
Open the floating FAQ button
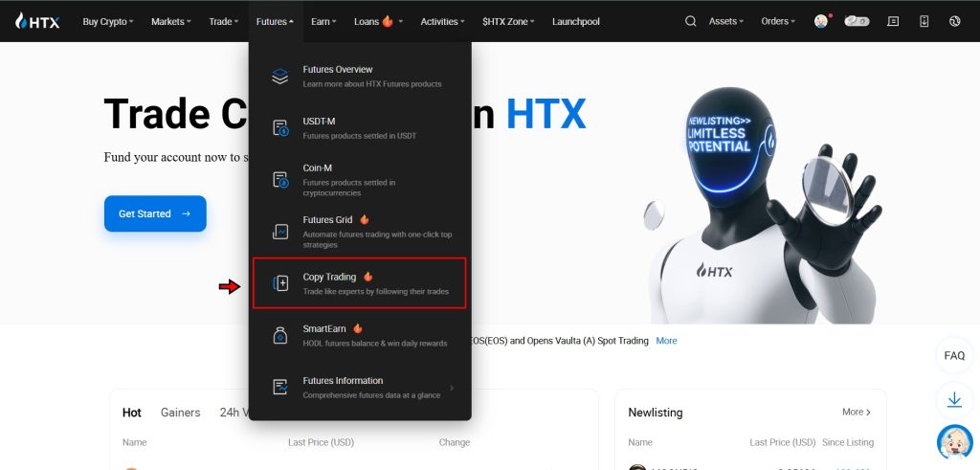(954, 356)
